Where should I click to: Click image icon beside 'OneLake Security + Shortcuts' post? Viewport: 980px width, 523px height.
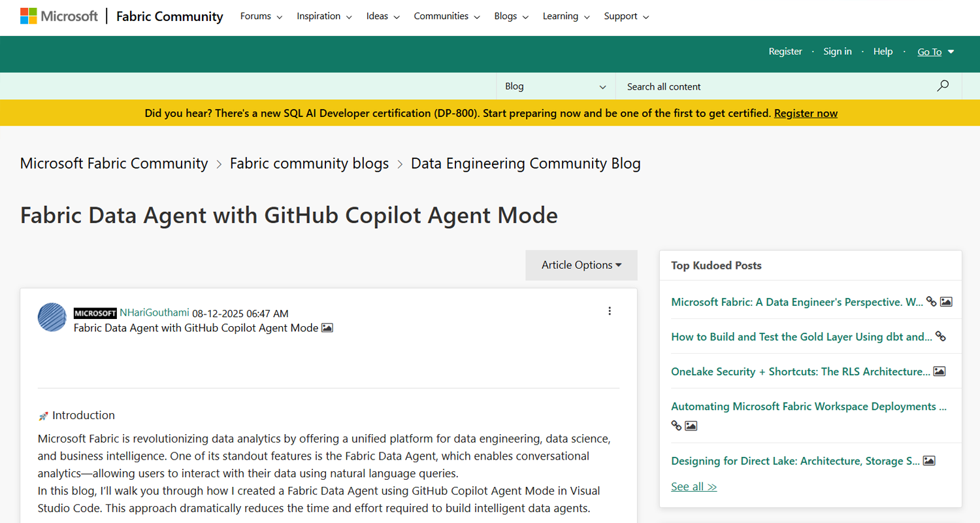tap(939, 371)
